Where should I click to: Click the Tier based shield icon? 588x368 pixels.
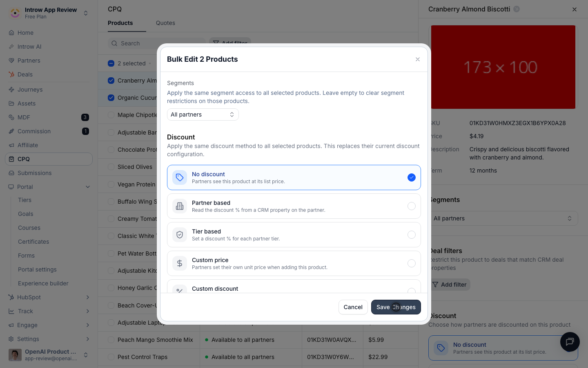(x=180, y=235)
